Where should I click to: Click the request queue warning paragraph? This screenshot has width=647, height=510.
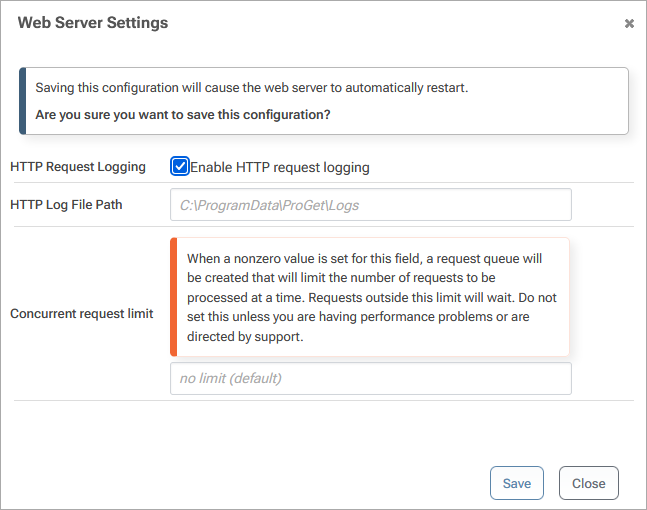coord(372,297)
